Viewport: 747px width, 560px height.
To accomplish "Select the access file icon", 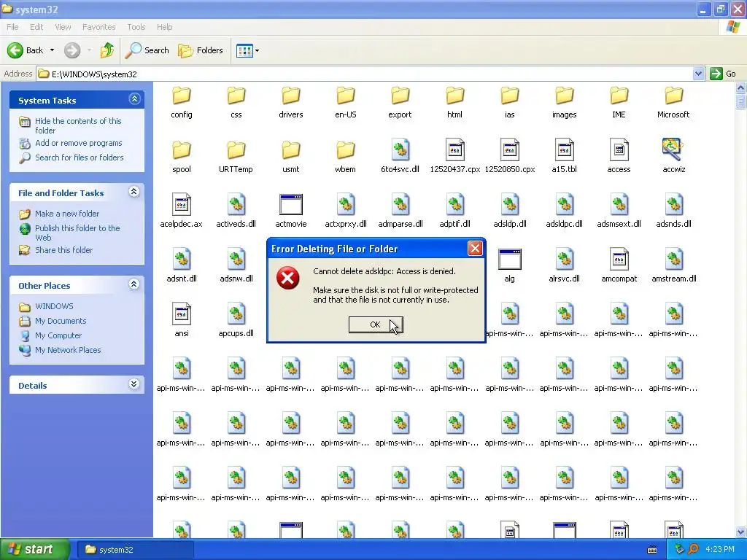I will [x=619, y=150].
